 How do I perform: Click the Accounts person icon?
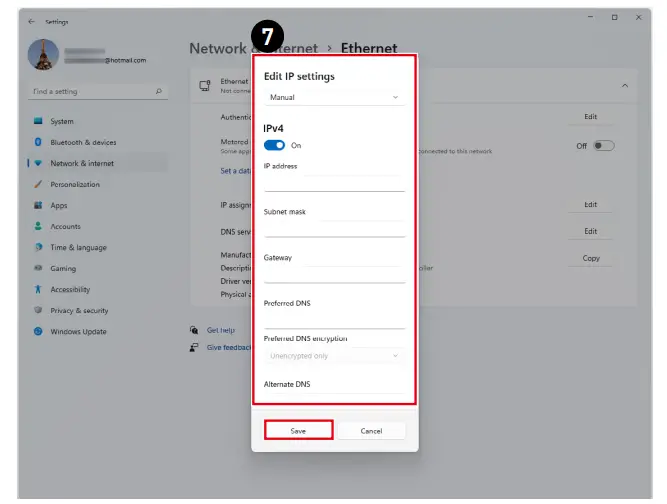38,226
